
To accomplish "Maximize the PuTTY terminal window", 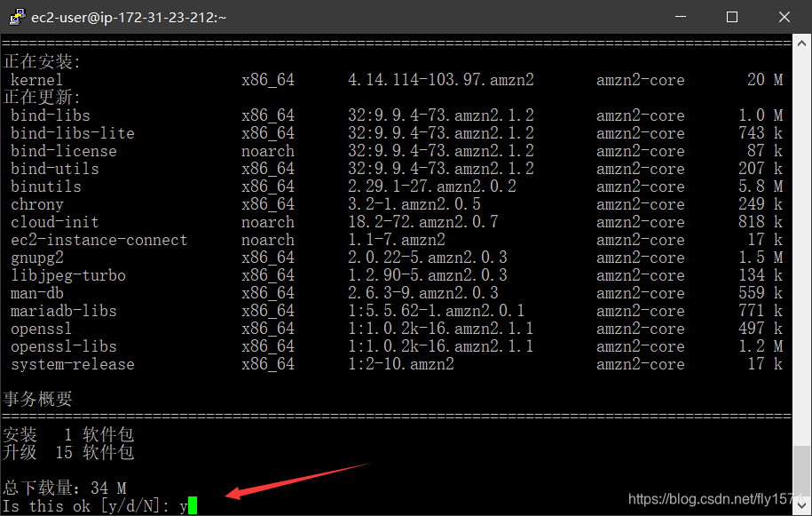I will [x=732, y=17].
